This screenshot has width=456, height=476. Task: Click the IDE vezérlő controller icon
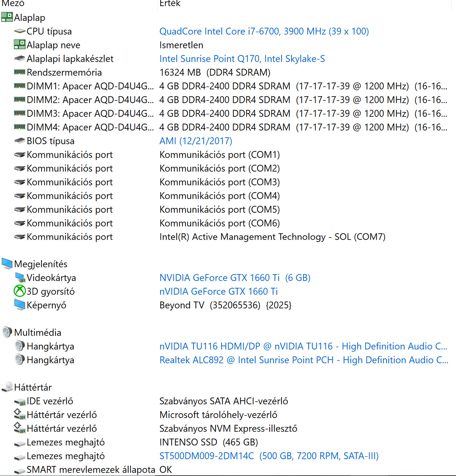pyautogui.click(x=20, y=402)
